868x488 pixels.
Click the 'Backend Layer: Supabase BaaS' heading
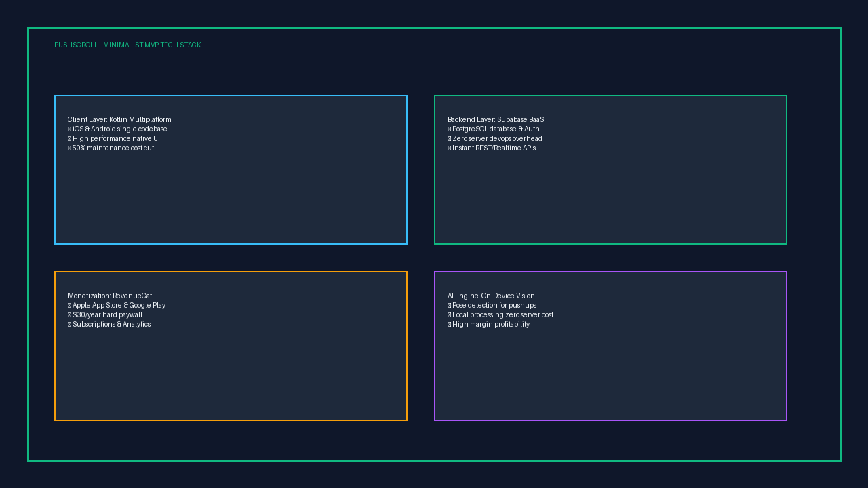(496, 120)
